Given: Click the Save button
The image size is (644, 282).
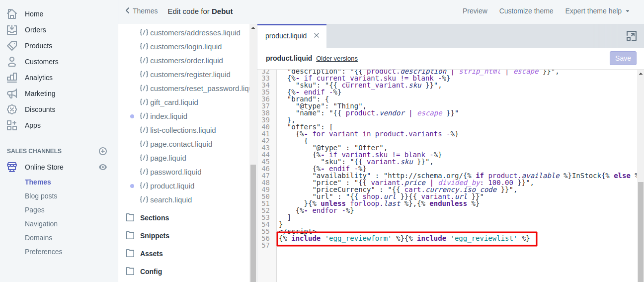Looking at the screenshot, I should pos(623,58).
